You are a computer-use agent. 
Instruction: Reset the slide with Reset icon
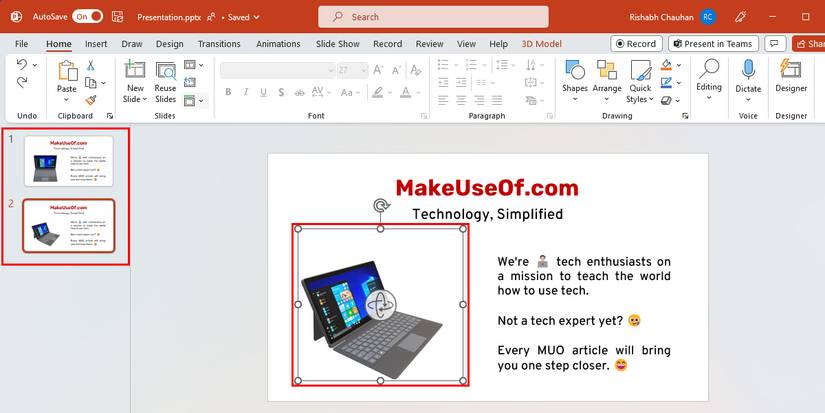click(189, 82)
